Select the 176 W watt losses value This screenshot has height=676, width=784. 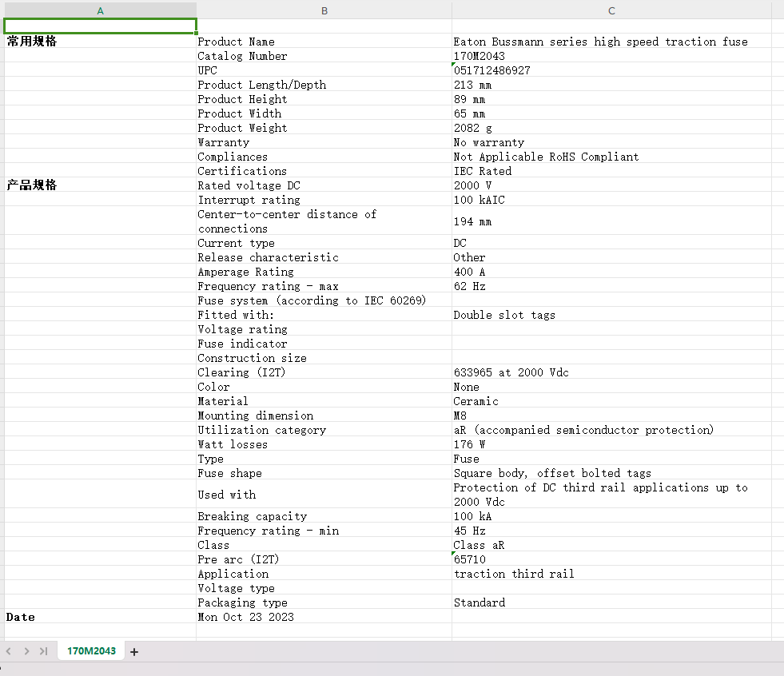tap(611, 444)
